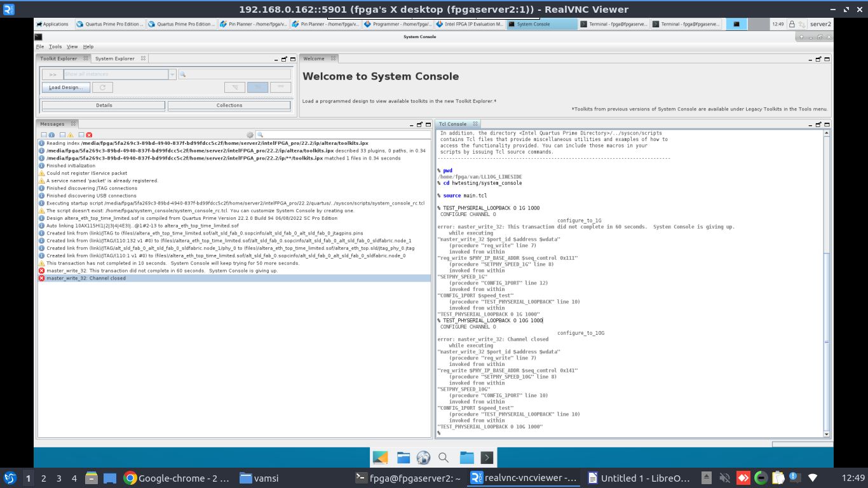Open the magnifier search launcher in the dock
The width and height of the screenshot is (868, 488).
coord(444,457)
